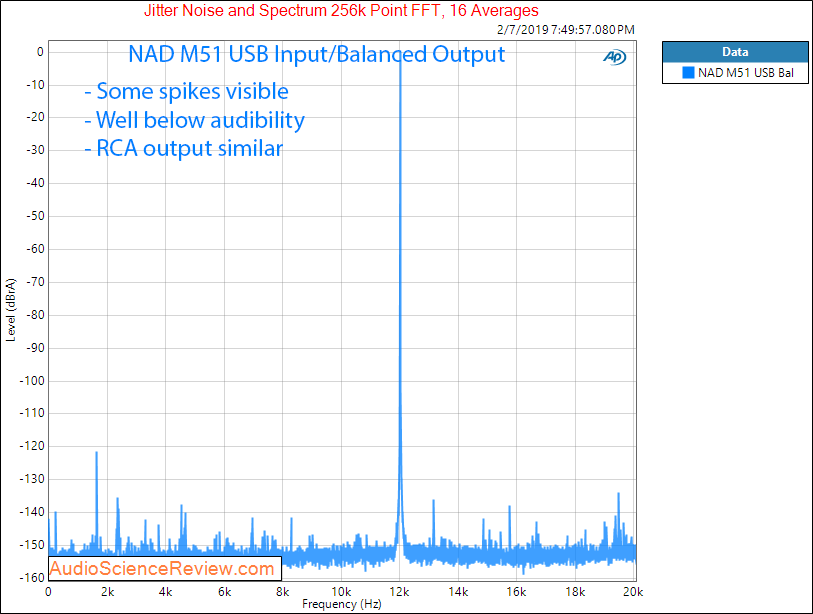Viewport: 813px width, 614px height.
Task: Click the "-150" level tick label
Action: tap(32, 545)
